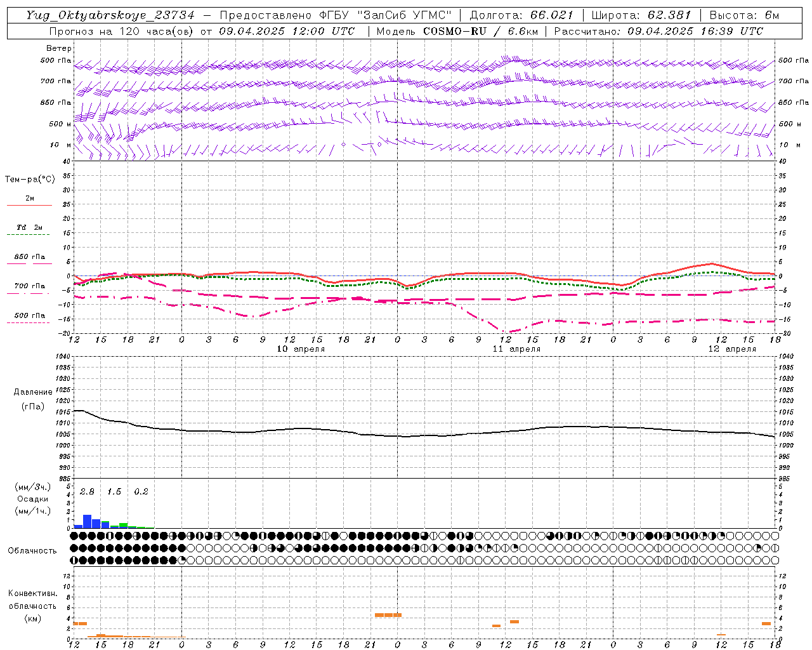Click the precipitation total 2.8
The width and height of the screenshot is (812, 650).
[87, 492]
